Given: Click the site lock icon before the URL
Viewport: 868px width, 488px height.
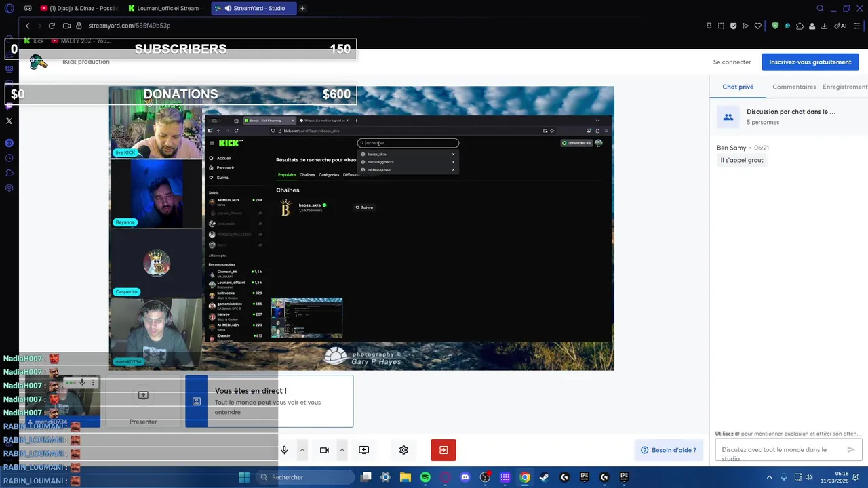Looking at the screenshot, I should pyautogui.click(x=79, y=26).
